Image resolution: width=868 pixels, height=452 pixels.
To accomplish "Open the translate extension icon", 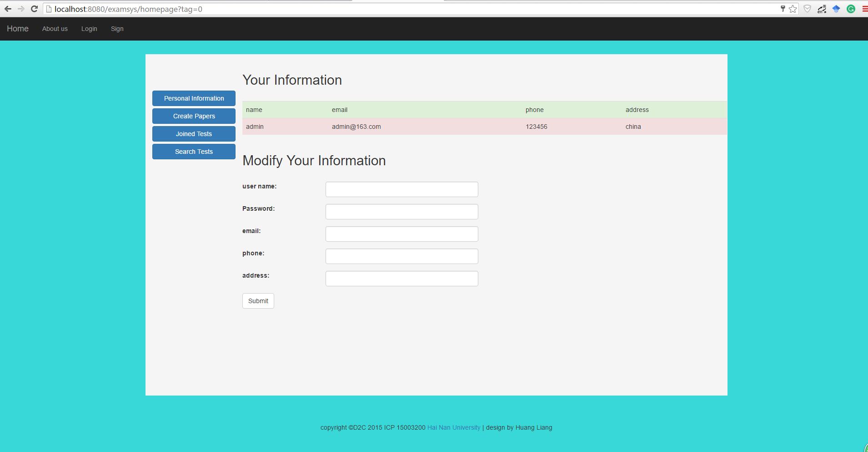I will (x=822, y=9).
